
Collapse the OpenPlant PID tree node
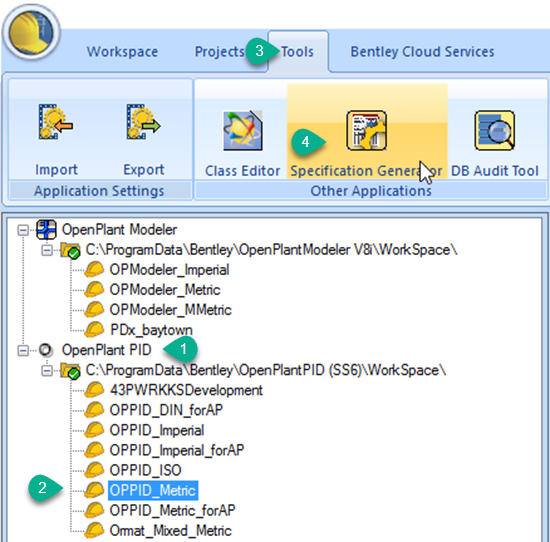coord(23,350)
